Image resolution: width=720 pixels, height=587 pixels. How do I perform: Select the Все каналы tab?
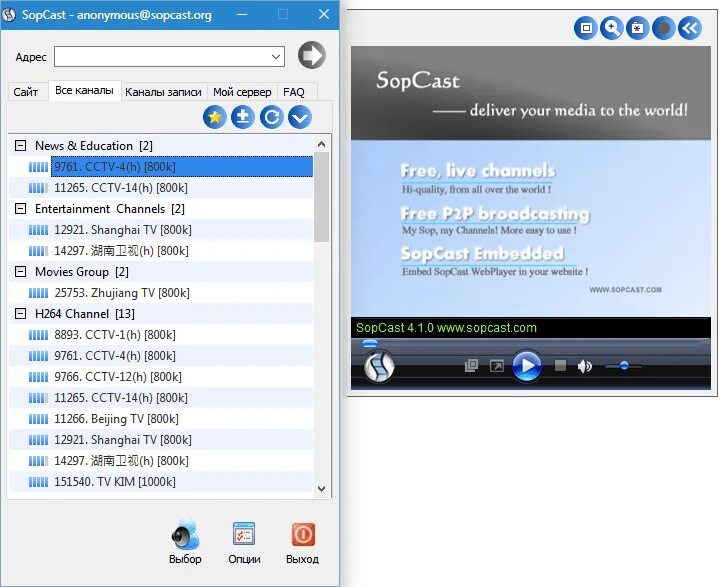point(84,90)
